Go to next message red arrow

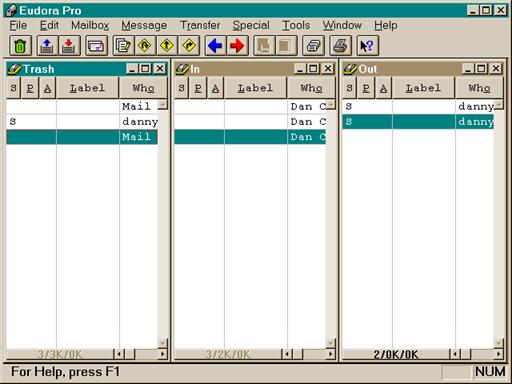pos(237,46)
